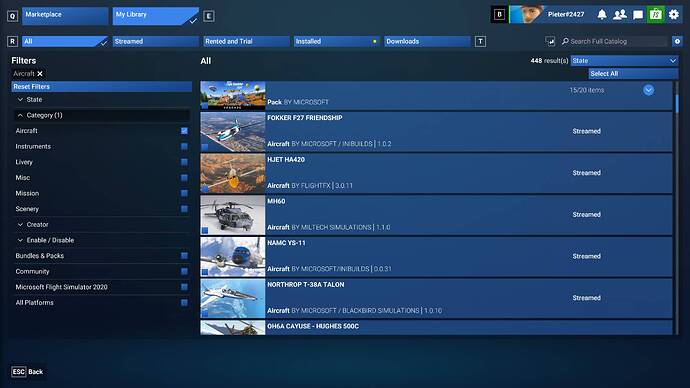This screenshot has width=690, height=388.
Task: Expand the State filter section
Action: [102, 100]
